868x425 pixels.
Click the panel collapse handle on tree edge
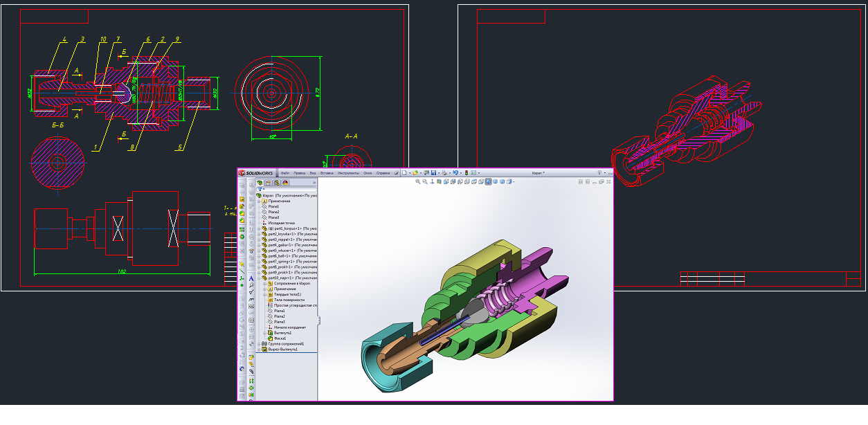(x=318, y=320)
